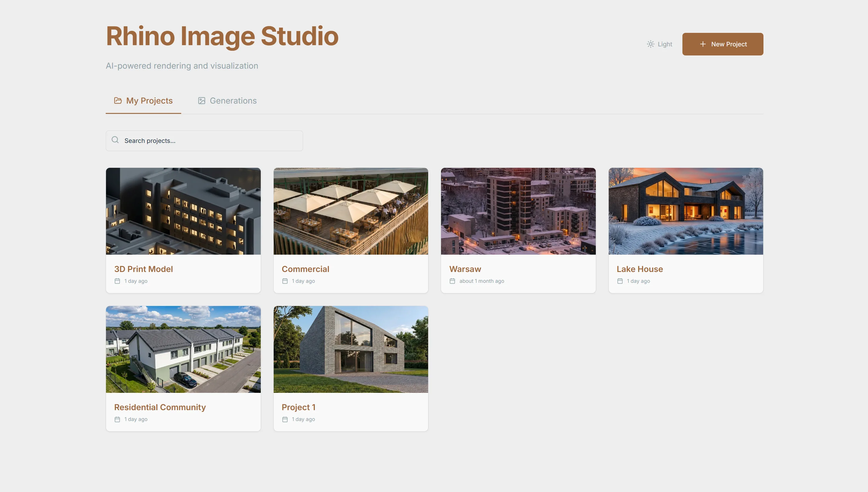Click the image icon beside Generations
Image resolution: width=868 pixels, height=492 pixels.
coord(202,100)
